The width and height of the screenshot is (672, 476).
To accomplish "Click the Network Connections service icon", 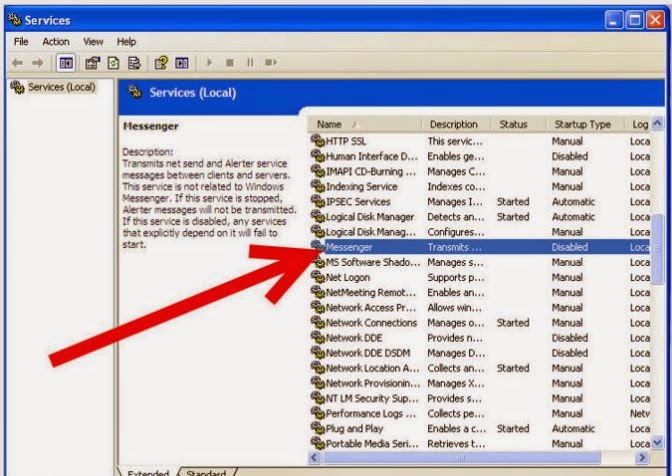I will pyautogui.click(x=318, y=323).
